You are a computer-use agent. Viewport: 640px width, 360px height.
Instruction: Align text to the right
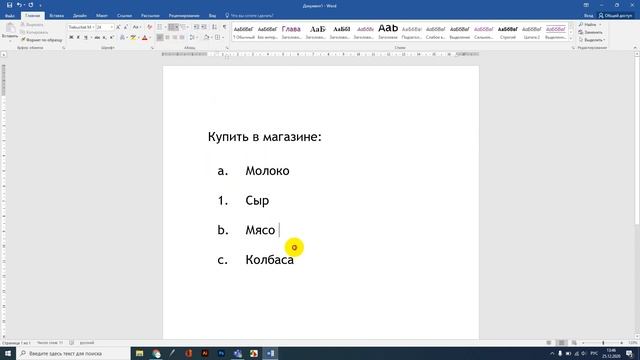pos(175,38)
